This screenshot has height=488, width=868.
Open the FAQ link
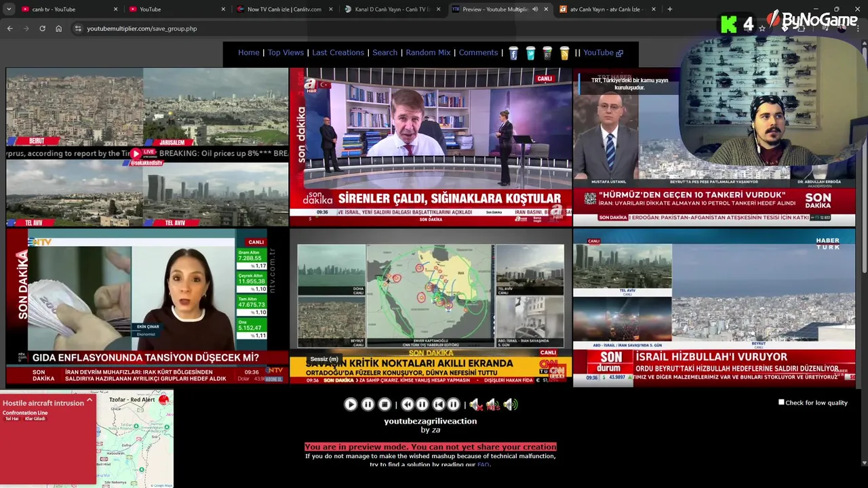pyautogui.click(x=483, y=464)
